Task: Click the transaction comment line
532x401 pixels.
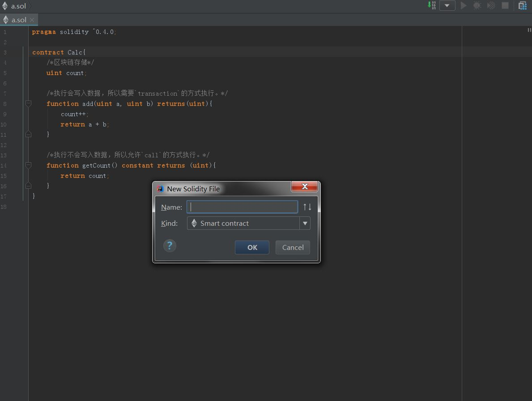Action: click(x=137, y=93)
